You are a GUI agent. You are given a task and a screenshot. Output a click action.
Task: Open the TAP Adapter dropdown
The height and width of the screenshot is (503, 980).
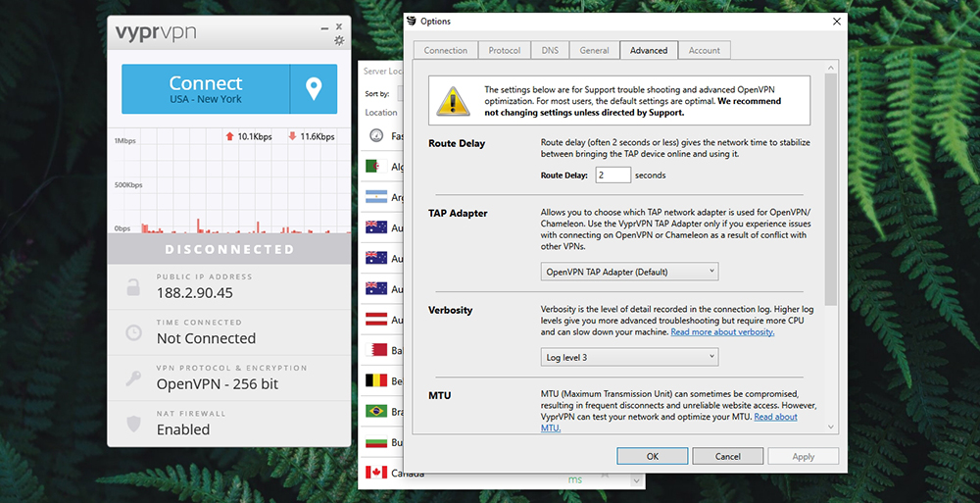click(x=629, y=272)
